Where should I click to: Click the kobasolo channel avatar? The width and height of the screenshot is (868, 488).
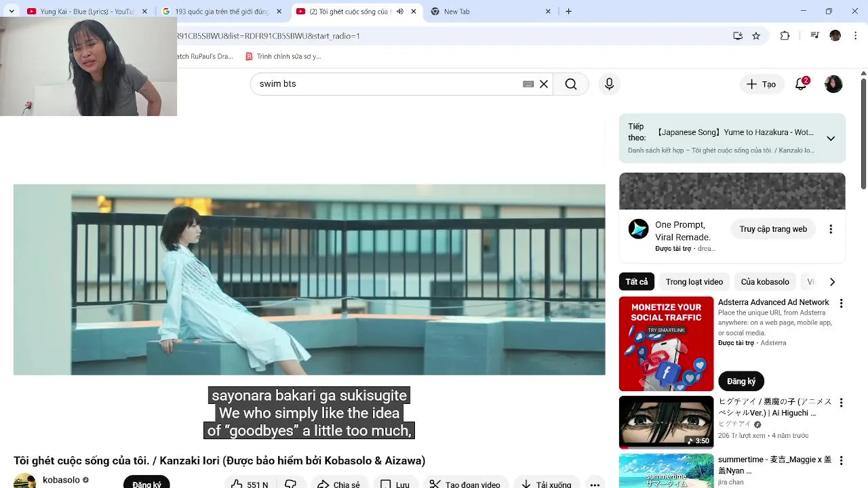tap(25, 481)
